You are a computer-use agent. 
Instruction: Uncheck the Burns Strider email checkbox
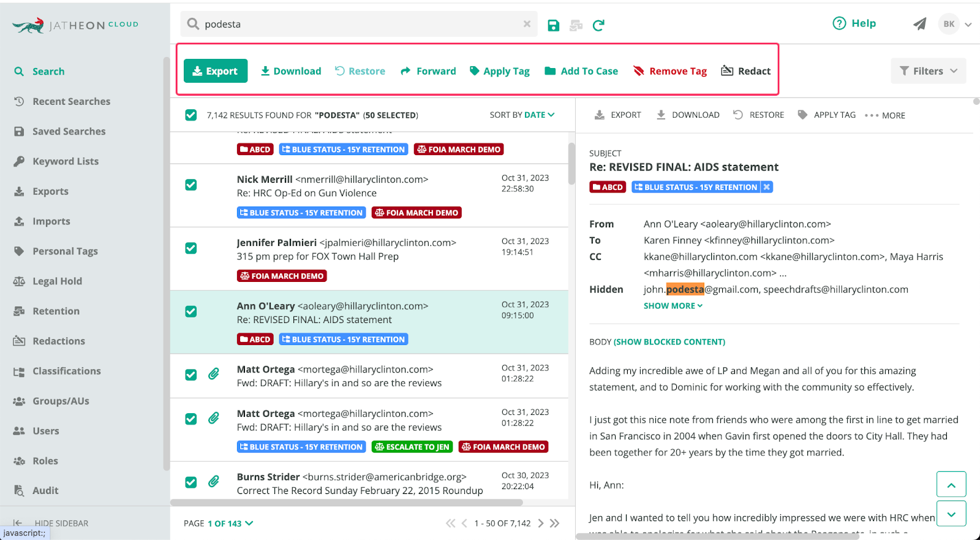point(191,482)
